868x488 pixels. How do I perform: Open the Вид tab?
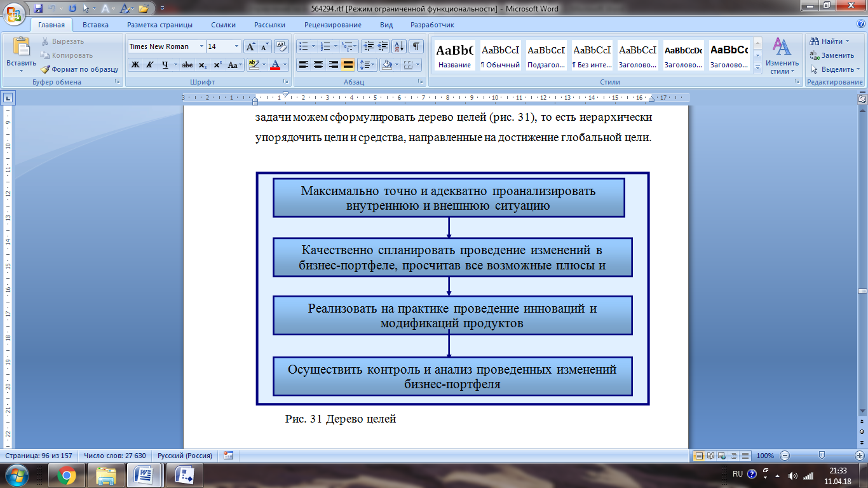coord(386,25)
